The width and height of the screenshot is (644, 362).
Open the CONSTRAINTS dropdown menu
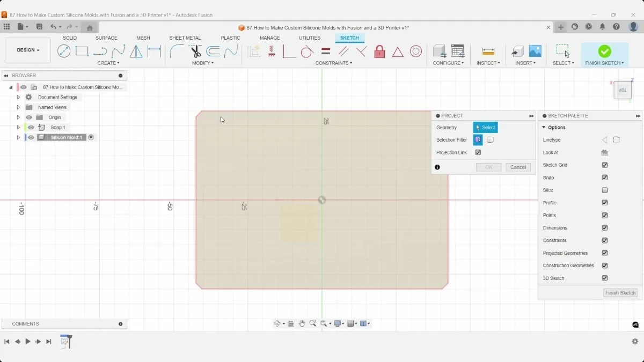[334, 63]
